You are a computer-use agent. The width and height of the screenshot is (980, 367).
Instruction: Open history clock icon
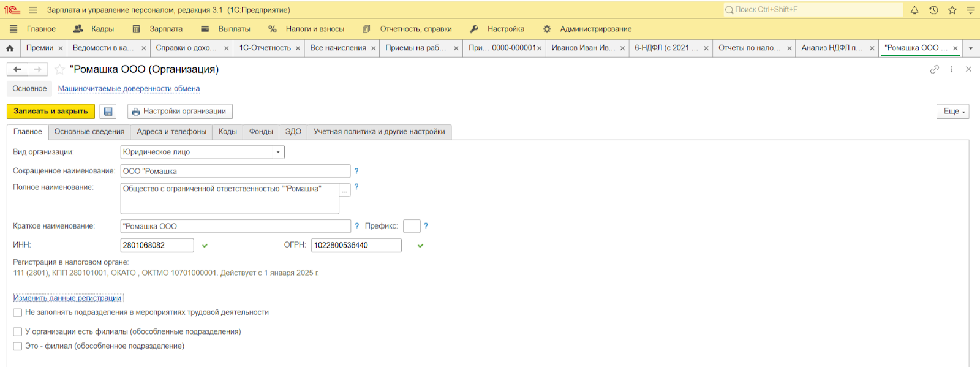933,10
